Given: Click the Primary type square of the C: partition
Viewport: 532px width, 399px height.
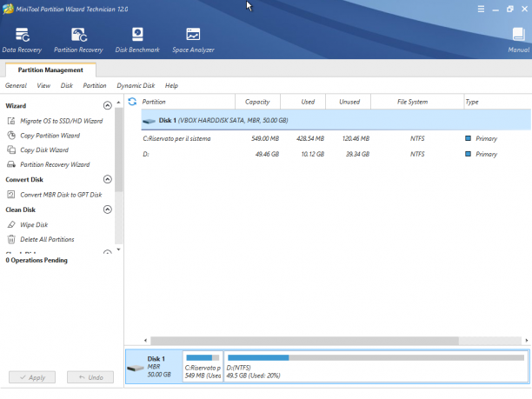Looking at the screenshot, I should (x=468, y=138).
